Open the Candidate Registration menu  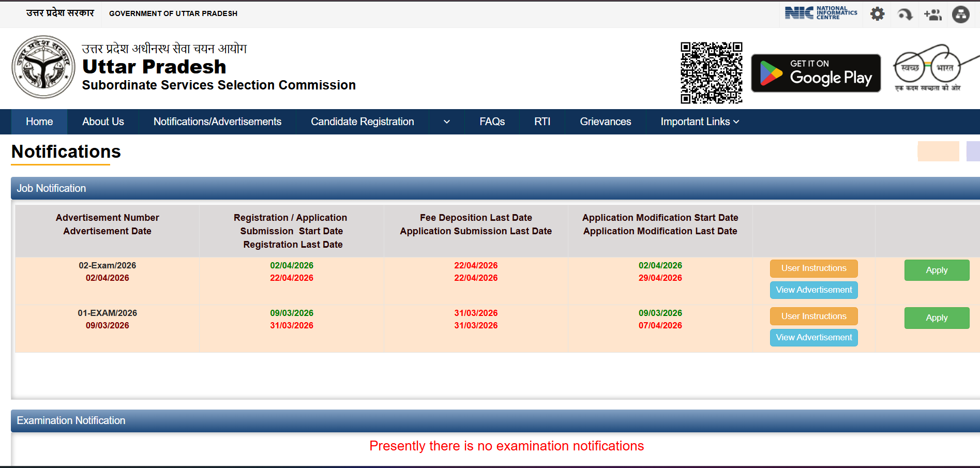click(362, 122)
